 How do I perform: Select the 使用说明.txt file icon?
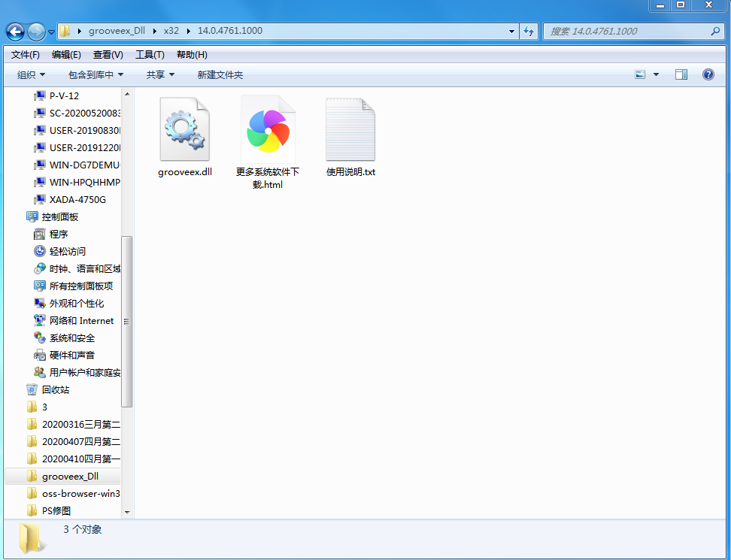[x=350, y=129]
